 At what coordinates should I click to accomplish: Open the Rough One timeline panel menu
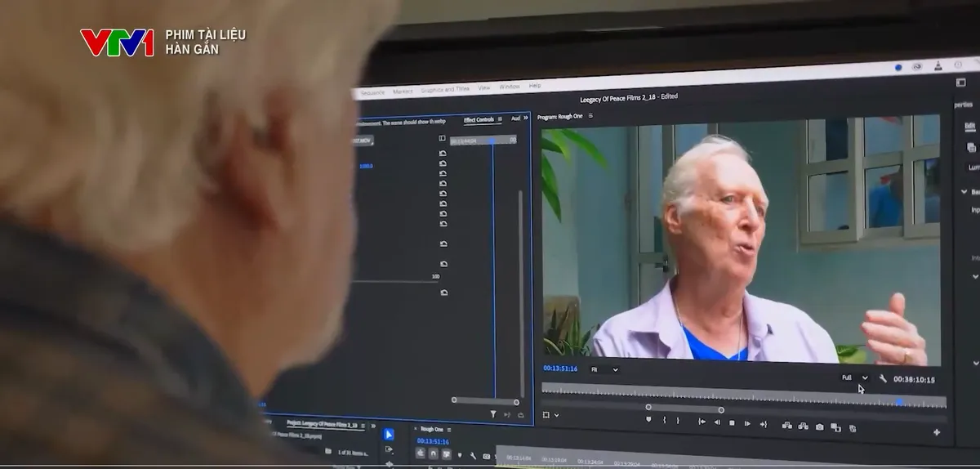pos(449,430)
